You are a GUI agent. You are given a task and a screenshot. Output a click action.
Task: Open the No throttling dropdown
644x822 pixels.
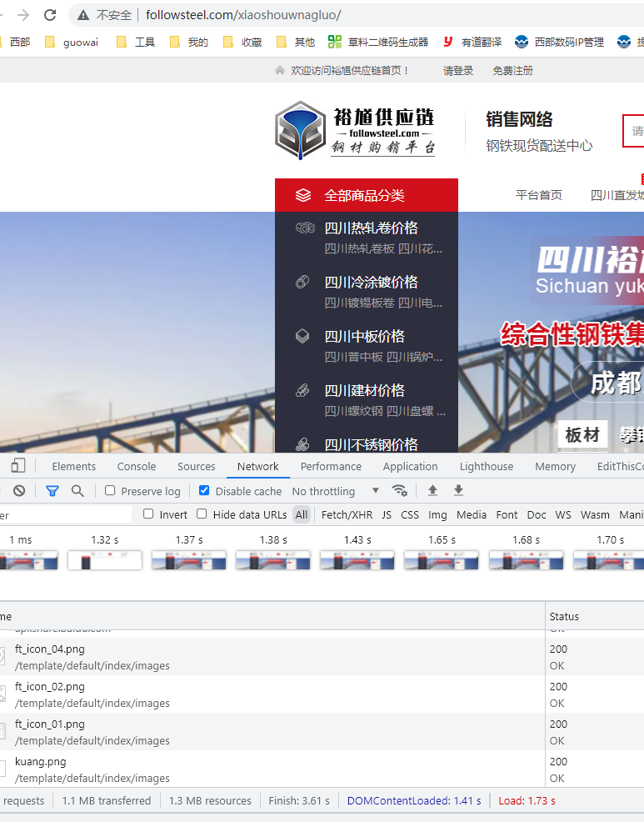(335, 491)
